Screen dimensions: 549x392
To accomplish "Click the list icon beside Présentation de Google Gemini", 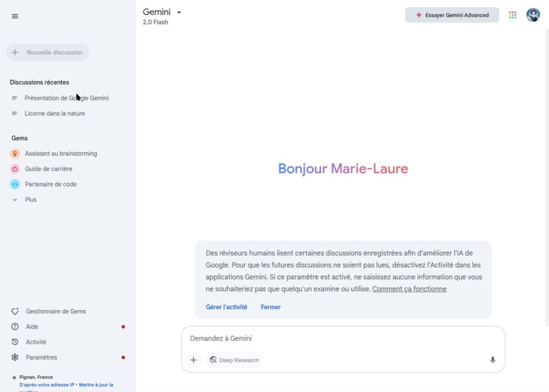I will 15,98.
